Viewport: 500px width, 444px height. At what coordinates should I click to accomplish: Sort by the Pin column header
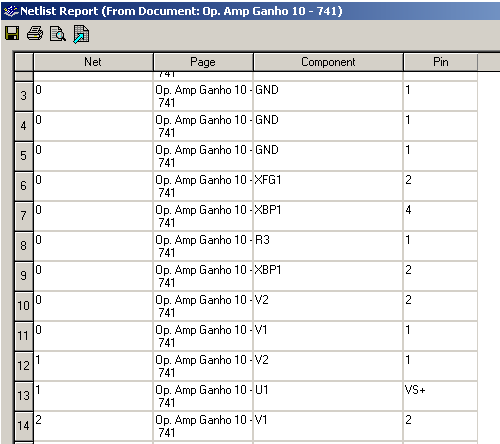pyautogui.click(x=440, y=62)
